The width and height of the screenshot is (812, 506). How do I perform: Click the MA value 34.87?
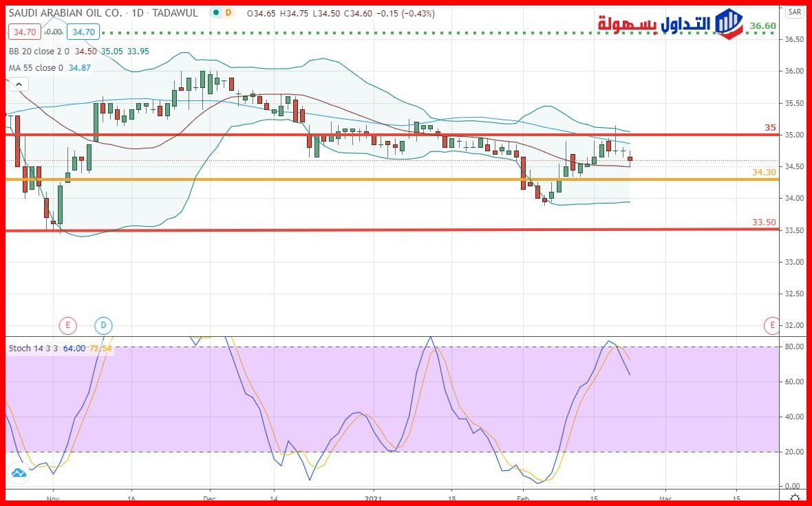tap(80, 68)
